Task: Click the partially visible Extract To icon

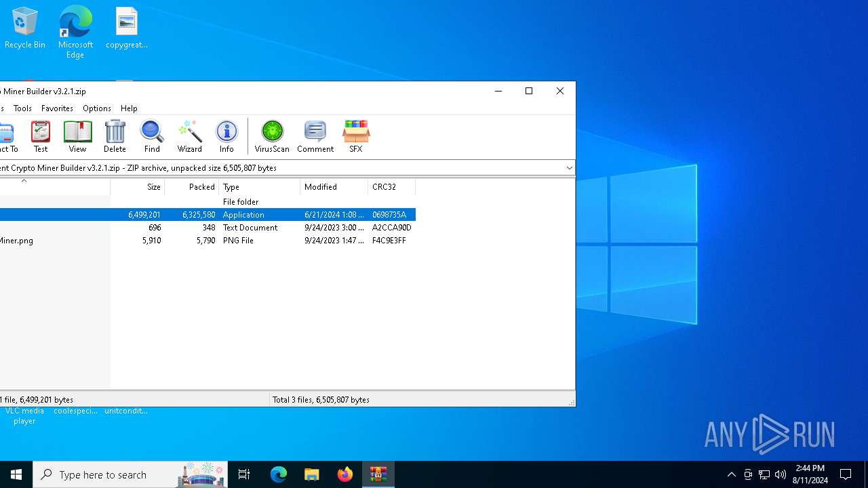Action: [x=8, y=136]
